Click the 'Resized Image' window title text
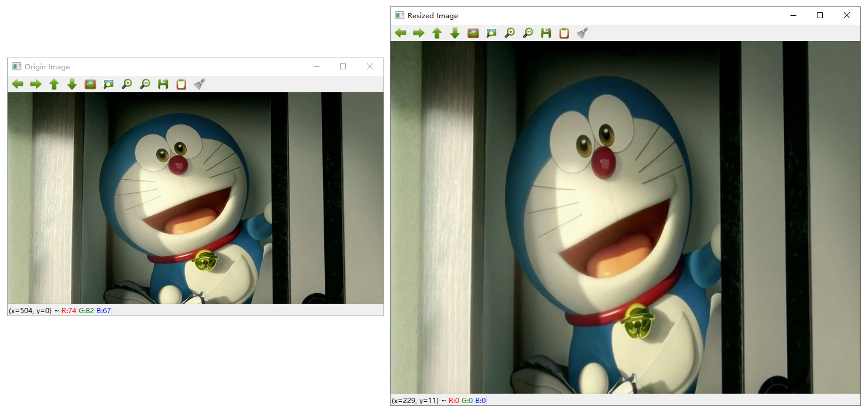Image resolution: width=868 pixels, height=416 pixels. coord(433,16)
